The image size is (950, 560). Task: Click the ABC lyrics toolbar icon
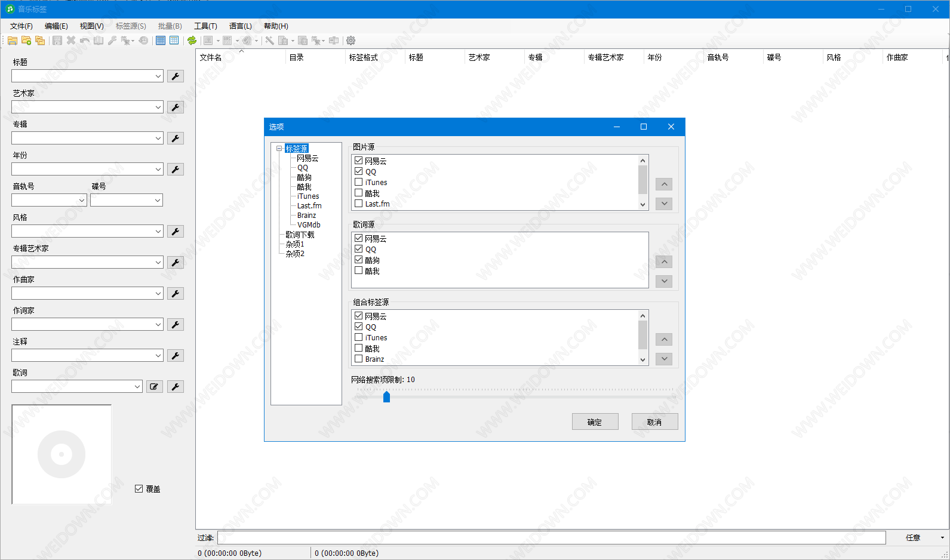[x=227, y=41]
